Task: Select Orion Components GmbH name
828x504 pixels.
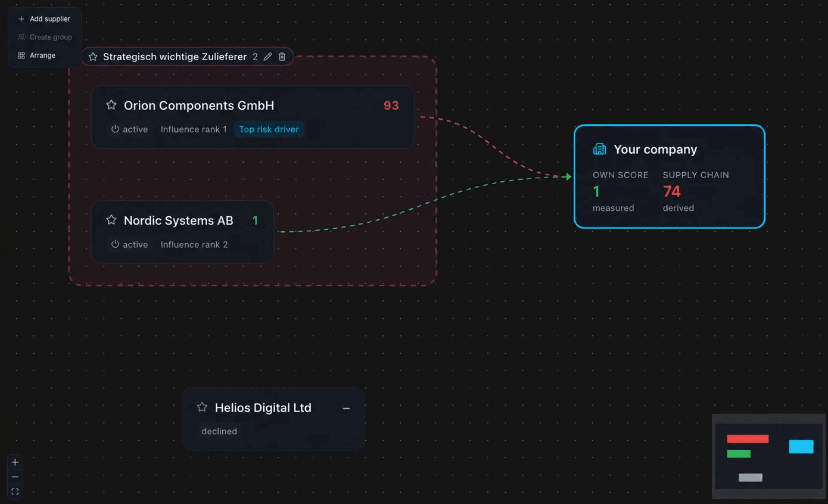Action: tap(199, 105)
